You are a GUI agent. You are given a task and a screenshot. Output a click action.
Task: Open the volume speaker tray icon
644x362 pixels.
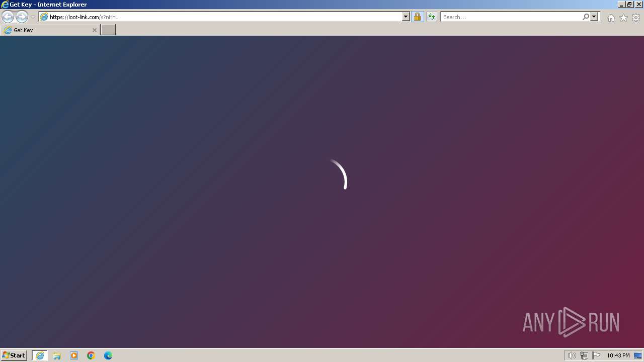click(x=572, y=355)
